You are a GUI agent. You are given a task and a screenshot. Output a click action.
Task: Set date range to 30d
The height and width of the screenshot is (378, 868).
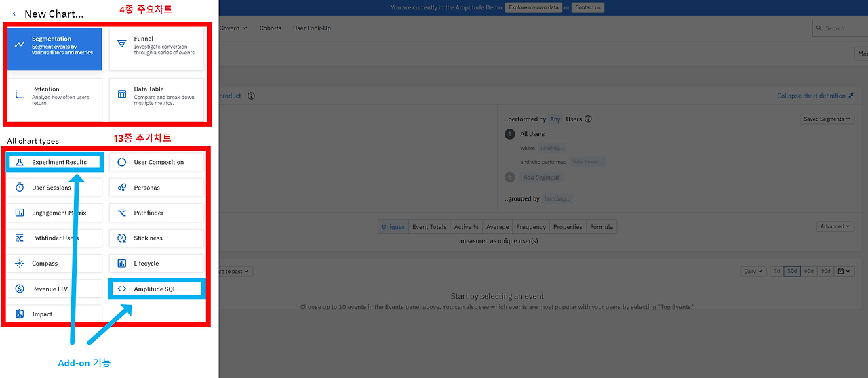coord(792,271)
